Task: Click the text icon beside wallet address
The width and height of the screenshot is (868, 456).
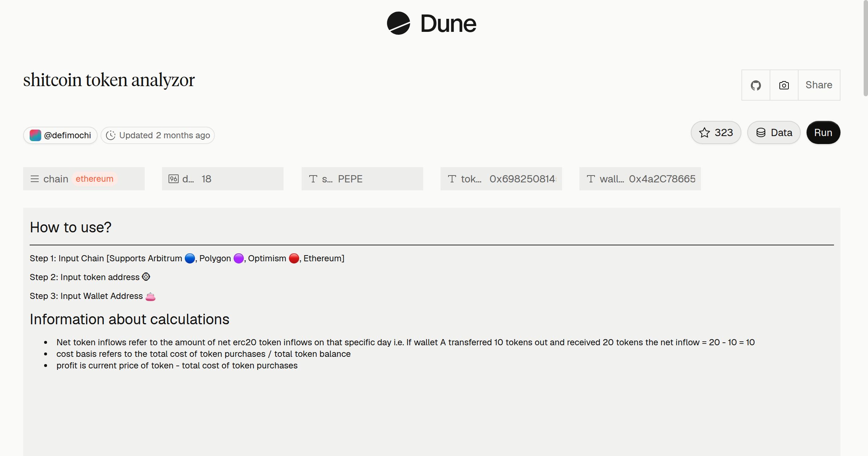Action: point(591,179)
